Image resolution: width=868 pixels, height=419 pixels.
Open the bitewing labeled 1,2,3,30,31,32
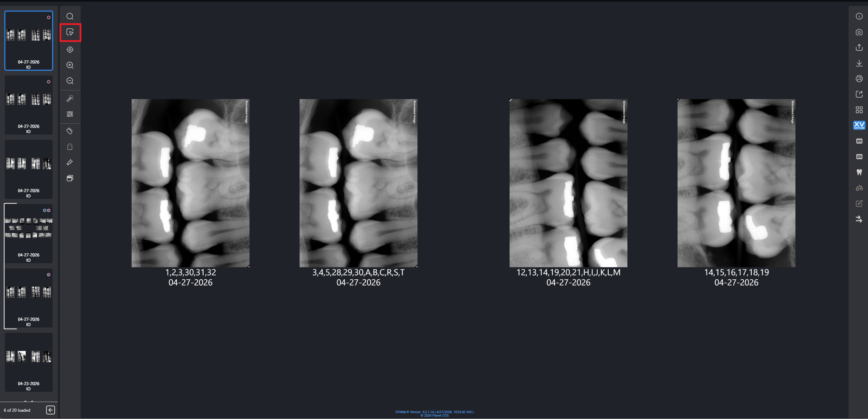point(190,183)
